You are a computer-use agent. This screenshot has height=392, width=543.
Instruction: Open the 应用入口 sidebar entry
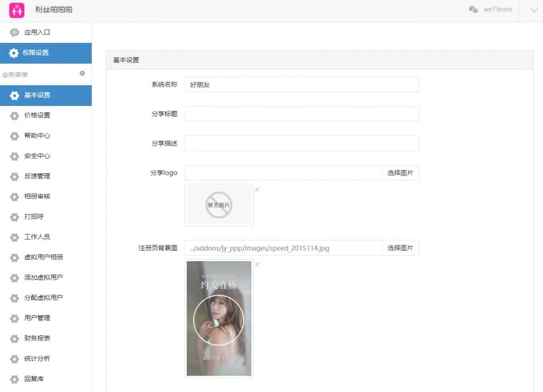coord(37,32)
